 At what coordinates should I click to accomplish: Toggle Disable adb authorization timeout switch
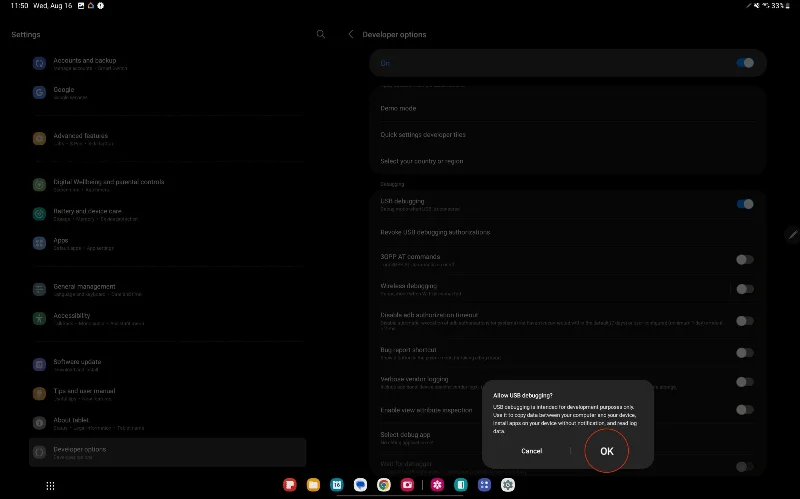(745, 321)
